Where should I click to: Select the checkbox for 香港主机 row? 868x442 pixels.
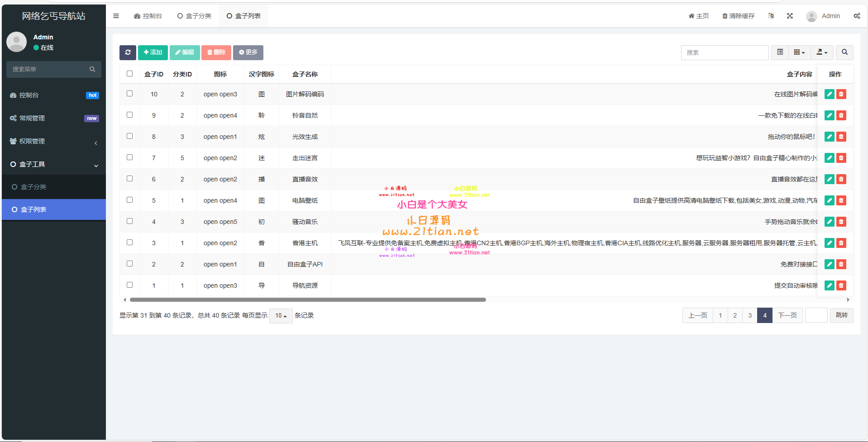(x=130, y=242)
